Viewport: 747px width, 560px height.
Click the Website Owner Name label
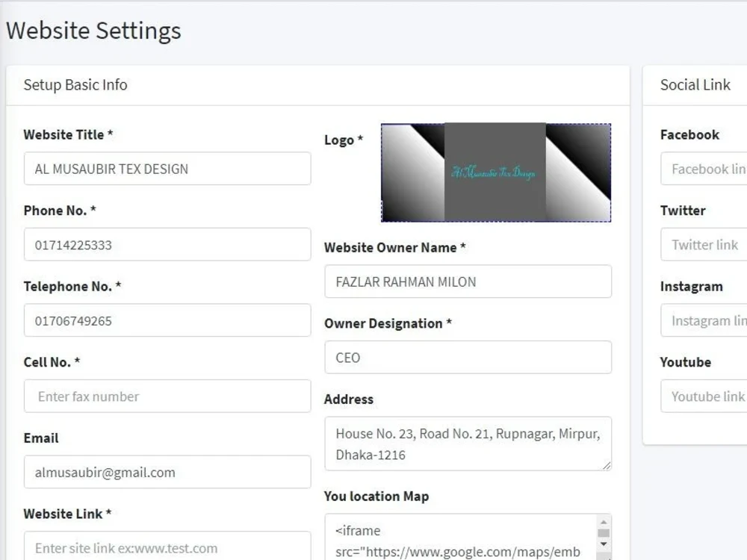coord(395,248)
